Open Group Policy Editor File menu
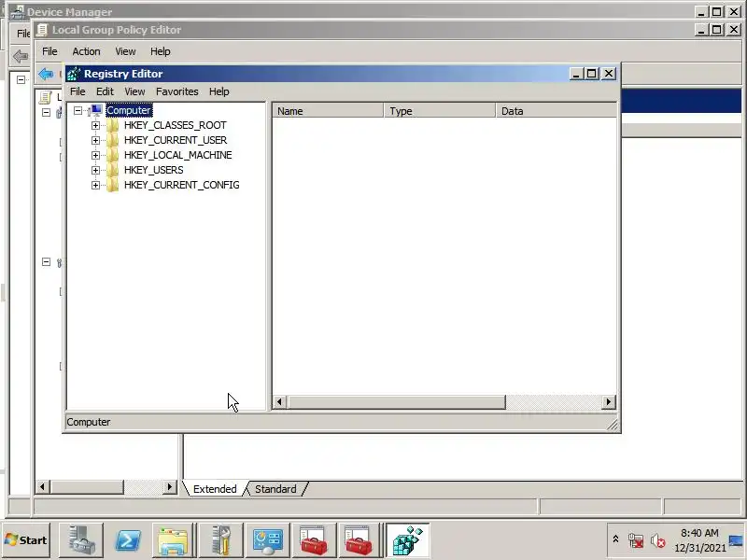Image resolution: width=747 pixels, height=560 pixels. click(x=49, y=51)
